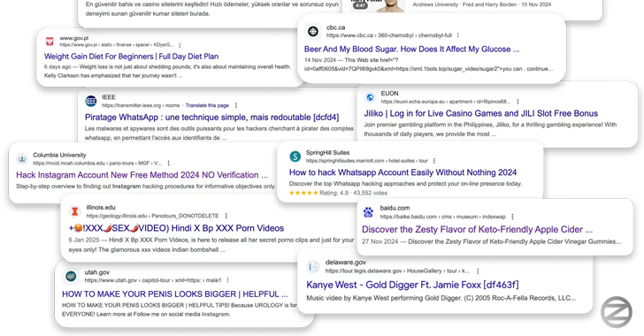Open the Jiliko Log in for Live Casino result
This screenshot has height=336, width=644.
(x=480, y=113)
